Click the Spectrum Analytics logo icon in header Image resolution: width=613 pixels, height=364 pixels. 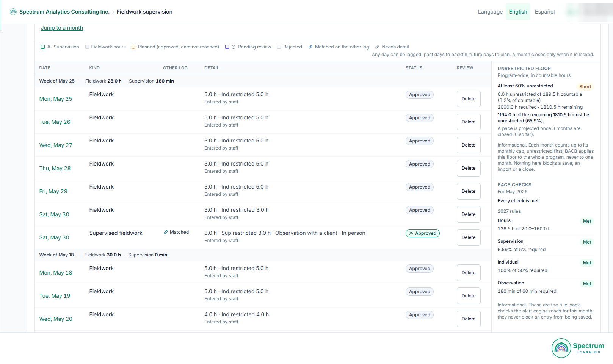pyautogui.click(x=13, y=12)
